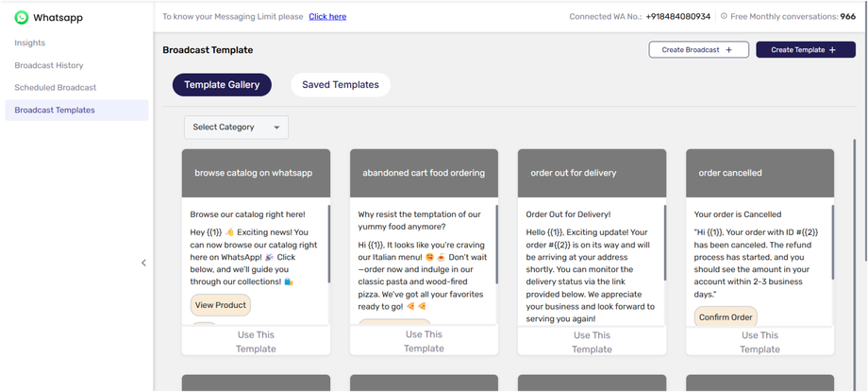The height and width of the screenshot is (392, 868).
Task: Click the Create Broadcast button
Action: pos(698,50)
